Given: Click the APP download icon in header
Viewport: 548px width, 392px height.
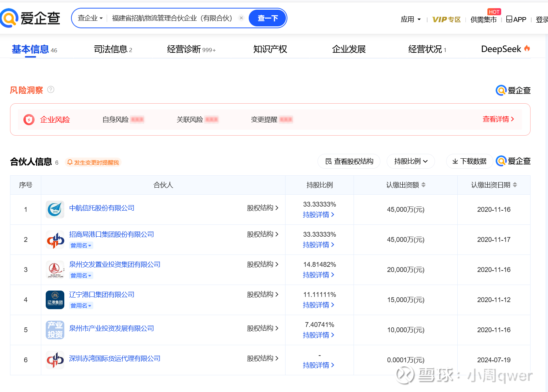Looking at the screenshot, I should tap(509, 19).
